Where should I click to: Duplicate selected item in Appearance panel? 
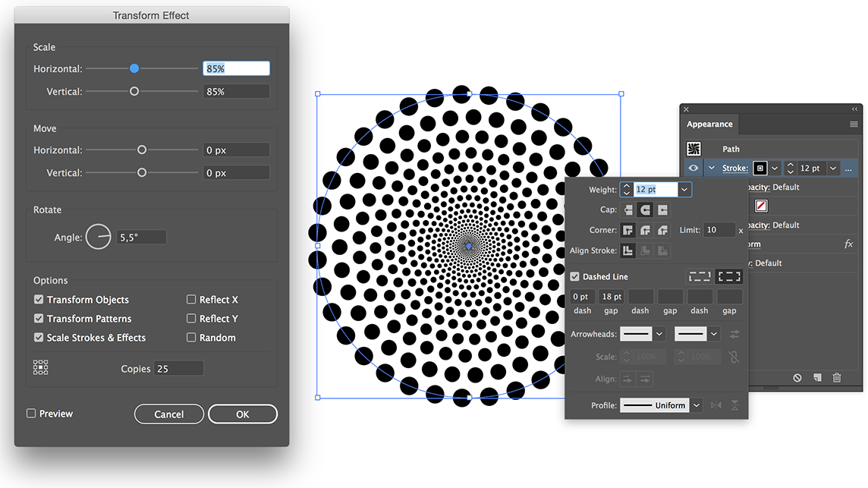817,378
